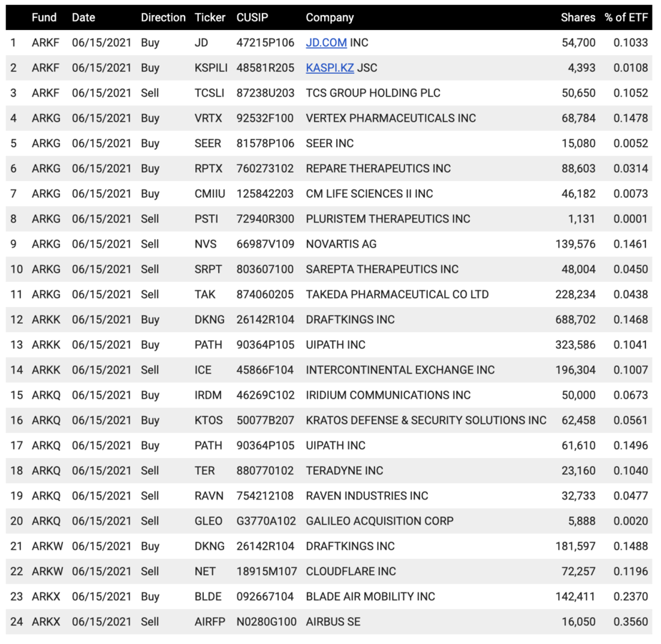Select VERTEX PHARMACEUTICALS INC company cell

(x=391, y=118)
